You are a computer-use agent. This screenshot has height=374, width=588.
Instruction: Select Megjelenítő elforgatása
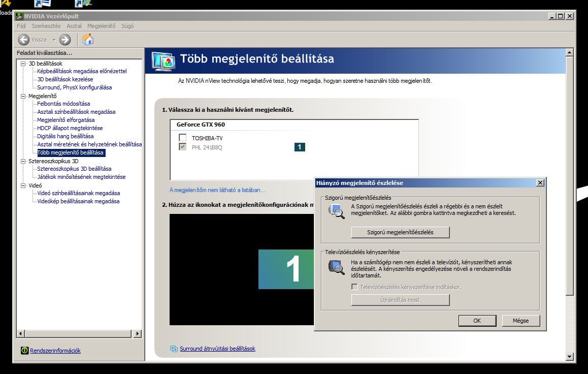tap(66, 119)
